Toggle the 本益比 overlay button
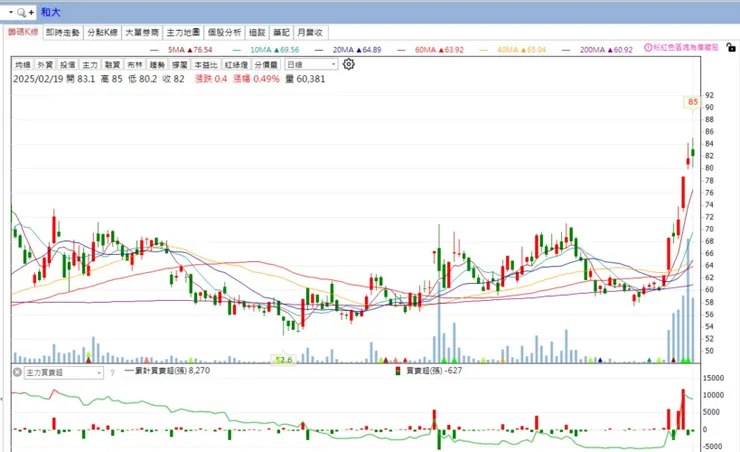Viewport: 740px width, 452px height. 206,65
